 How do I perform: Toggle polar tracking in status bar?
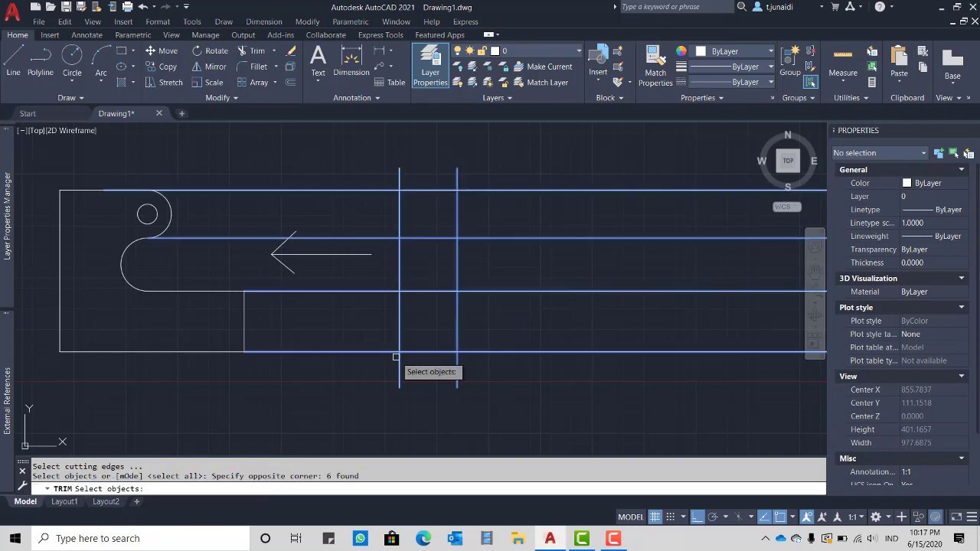click(x=713, y=517)
